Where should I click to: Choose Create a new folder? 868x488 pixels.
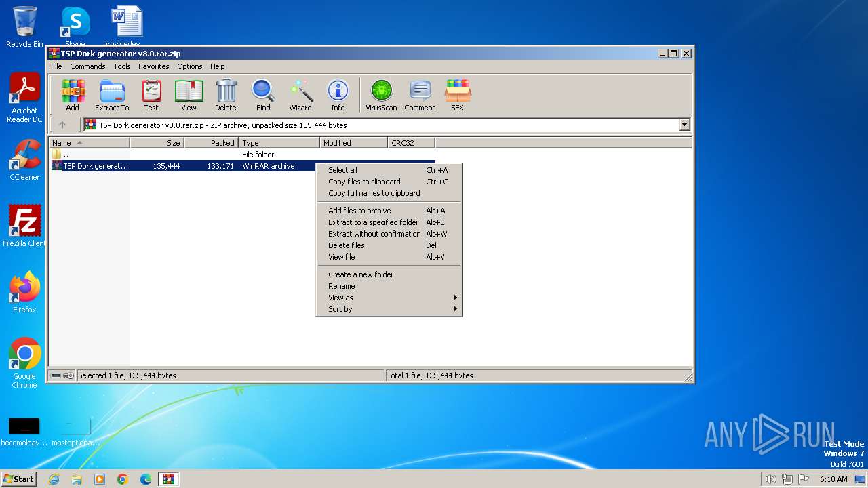click(x=389, y=274)
